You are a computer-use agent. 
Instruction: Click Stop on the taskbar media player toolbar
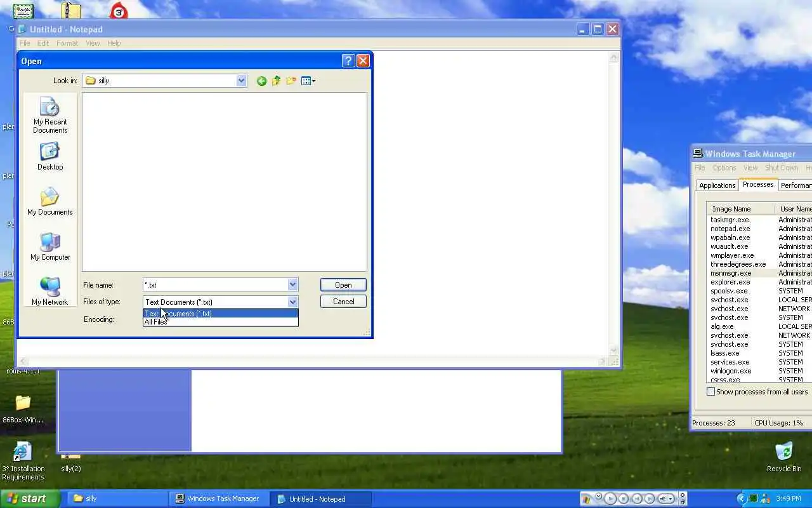point(624,498)
